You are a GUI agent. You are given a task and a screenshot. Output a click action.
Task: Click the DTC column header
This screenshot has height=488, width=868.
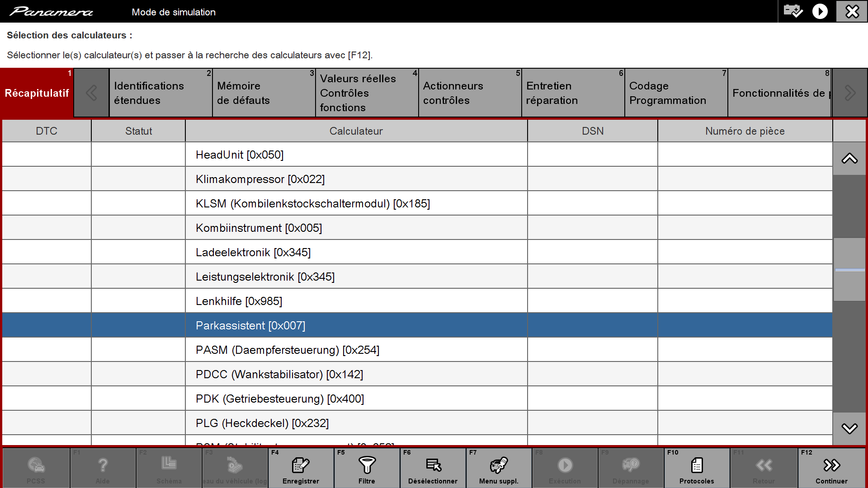(x=47, y=131)
